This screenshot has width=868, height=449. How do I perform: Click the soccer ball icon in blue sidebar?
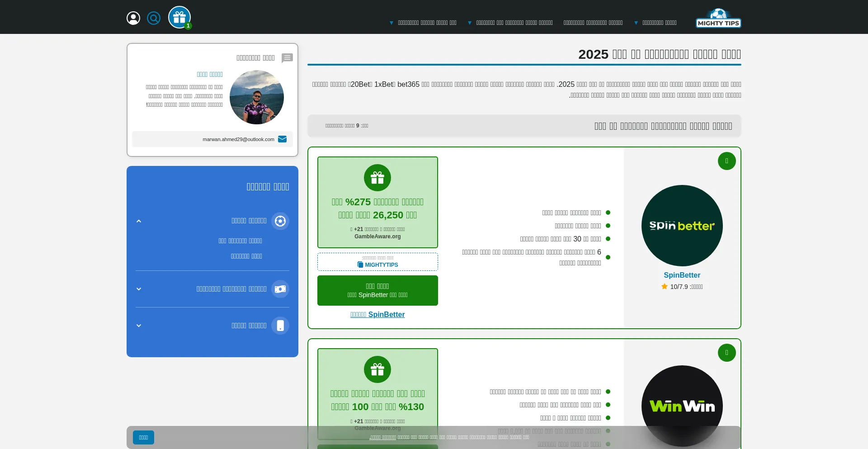(280, 221)
